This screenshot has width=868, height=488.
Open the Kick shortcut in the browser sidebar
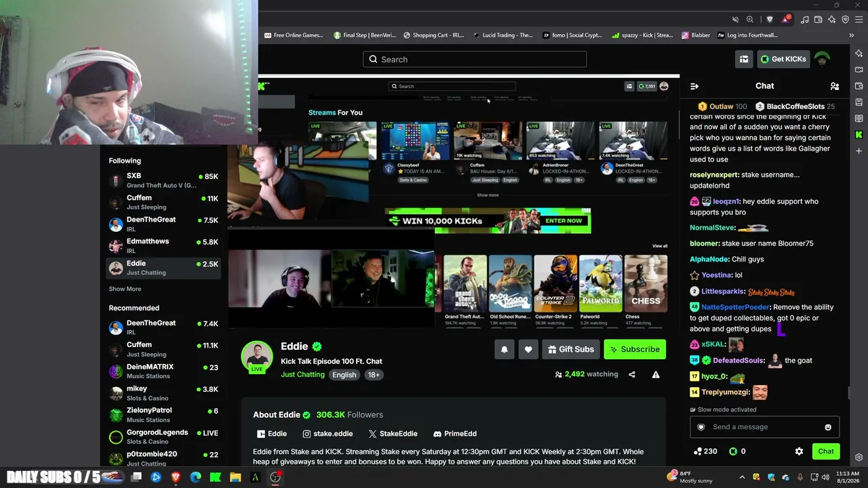(859, 135)
